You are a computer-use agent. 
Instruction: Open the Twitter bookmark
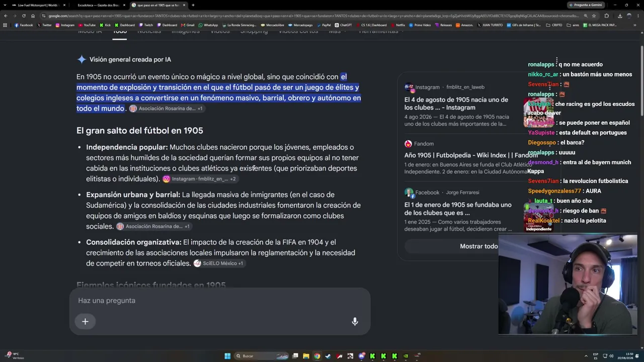point(45,25)
